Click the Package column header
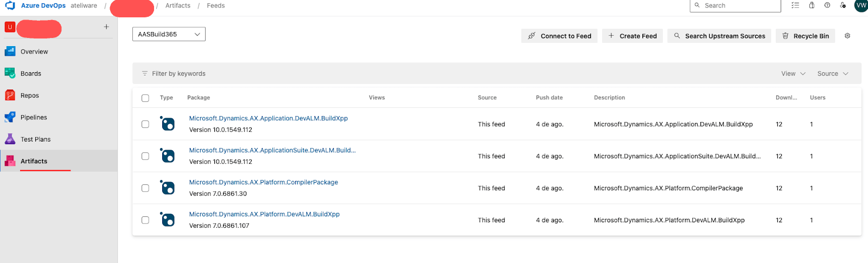The image size is (868, 263). (x=199, y=98)
